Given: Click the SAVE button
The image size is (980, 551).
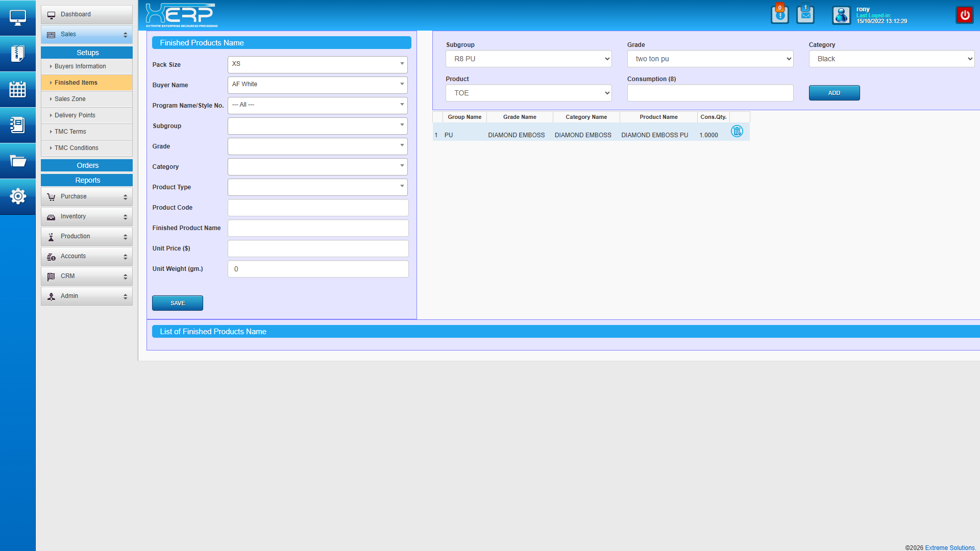Looking at the screenshot, I should point(177,303).
